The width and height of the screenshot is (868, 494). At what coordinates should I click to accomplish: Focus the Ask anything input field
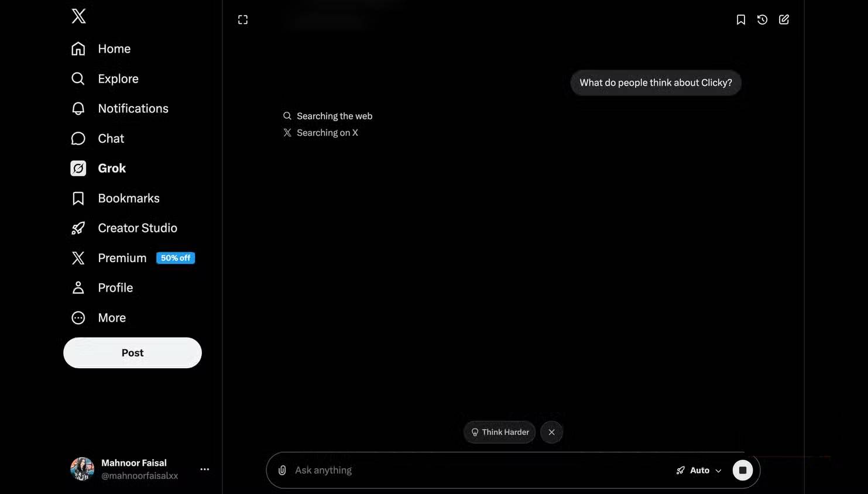click(468, 470)
